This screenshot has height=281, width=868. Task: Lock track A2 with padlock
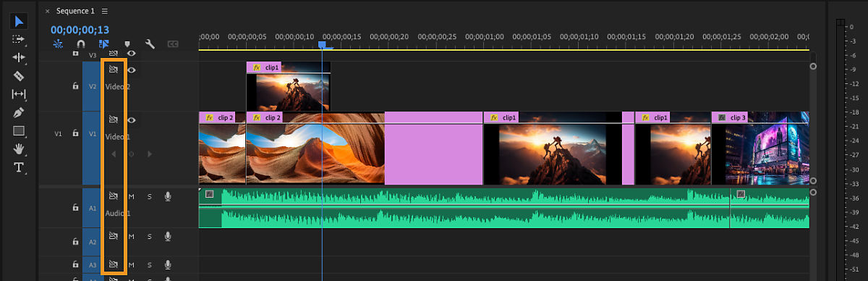pos(75,242)
